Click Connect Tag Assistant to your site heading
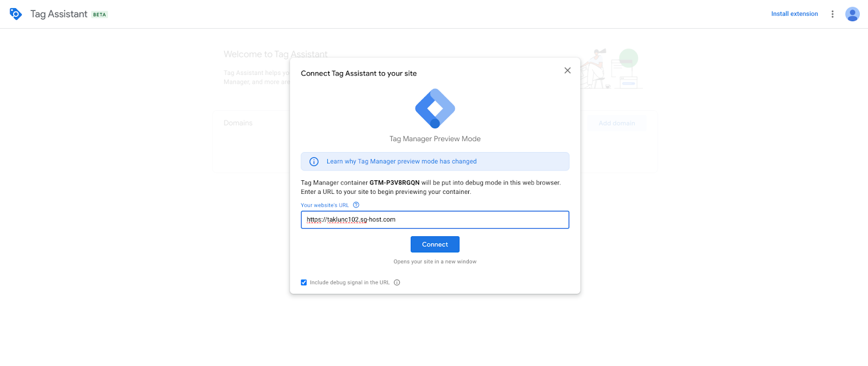Image resolution: width=868 pixels, height=366 pixels. click(x=359, y=73)
